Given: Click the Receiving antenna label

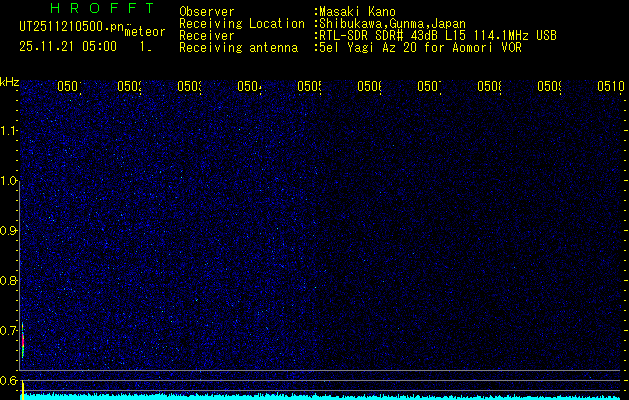Looking at the screenshot, I should [x=238, y=48].
